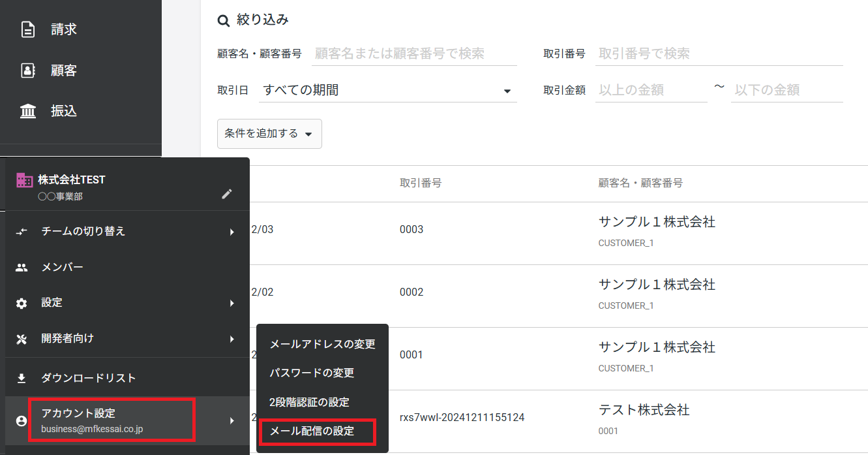Click サンプル１株式会社 in the 0003 row

[657, 223]
